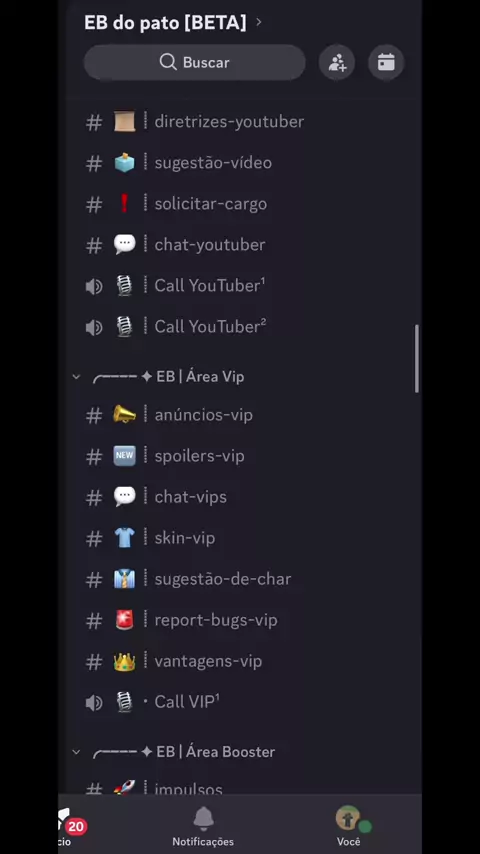Open the vantagens-vip crown channel
The height and width of the screenshot is (854, 480).
(x=240, y=661)
